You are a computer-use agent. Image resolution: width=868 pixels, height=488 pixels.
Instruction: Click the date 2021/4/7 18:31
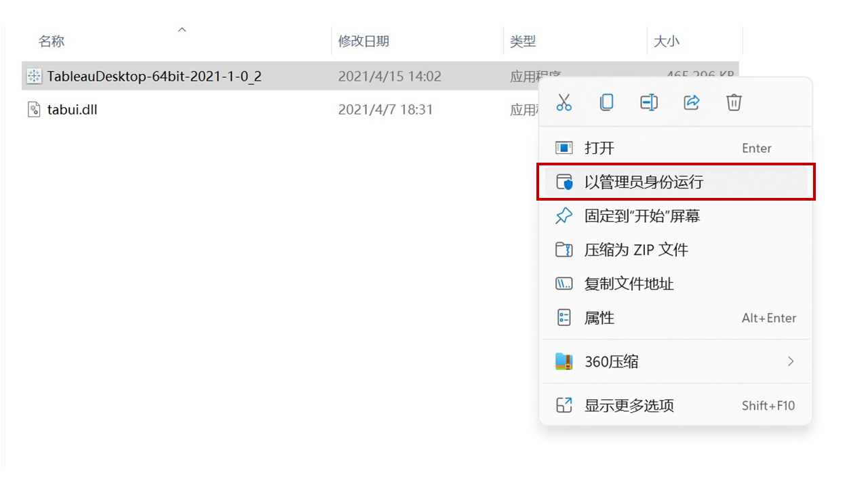pos(385,109)
